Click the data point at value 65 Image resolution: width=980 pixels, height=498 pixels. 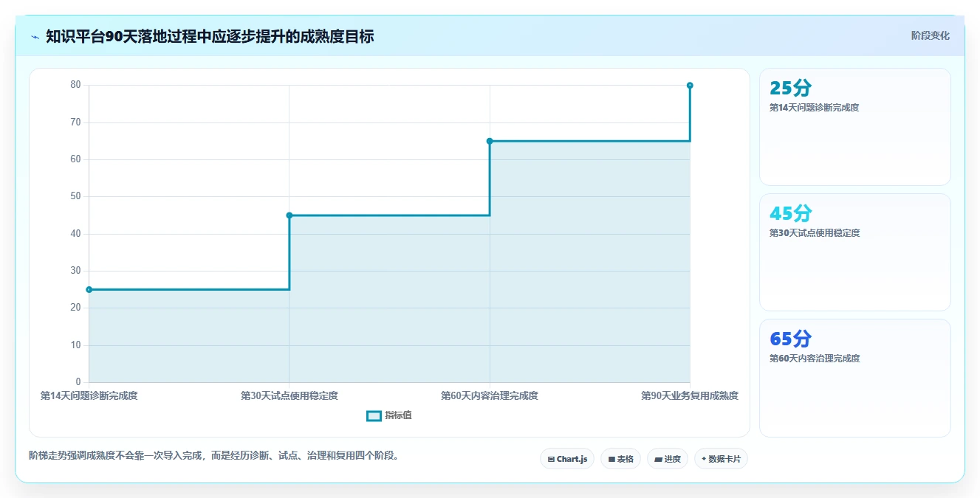[490, 141]
